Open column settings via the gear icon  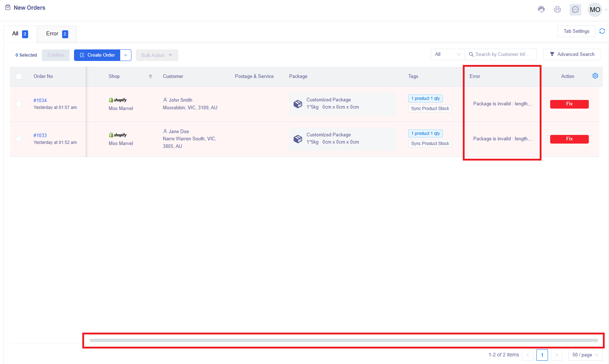(x=595, y=76)
